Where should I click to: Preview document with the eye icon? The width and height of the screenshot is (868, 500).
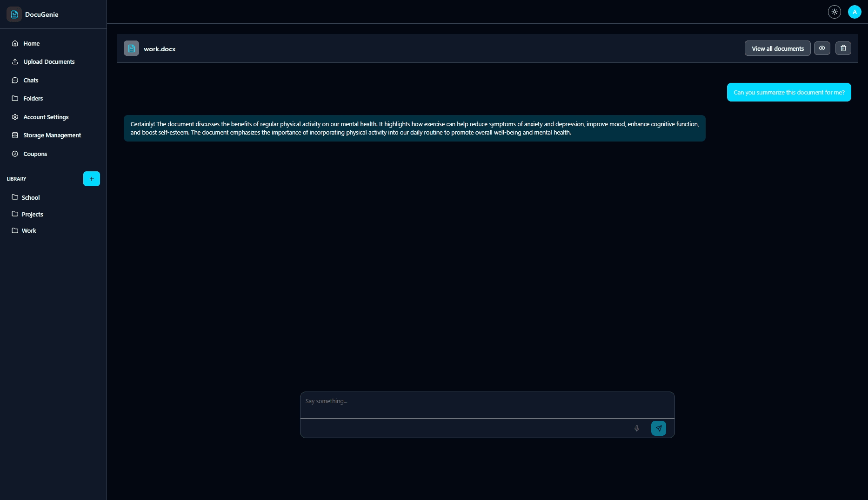[822, 48]
